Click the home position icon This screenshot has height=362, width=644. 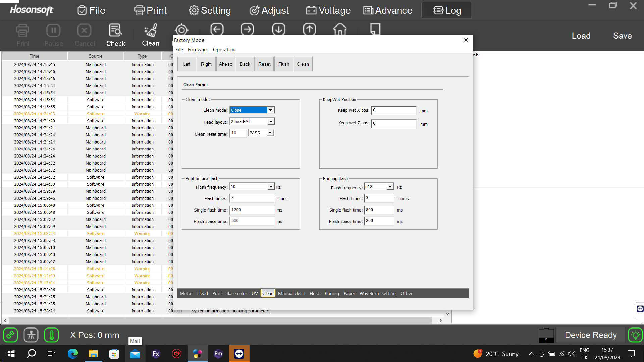click(x=340, y=29)
